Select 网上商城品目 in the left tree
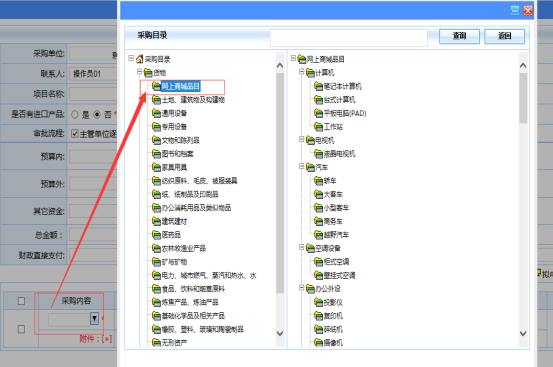 pyautogui.click(x=181, y=86)
